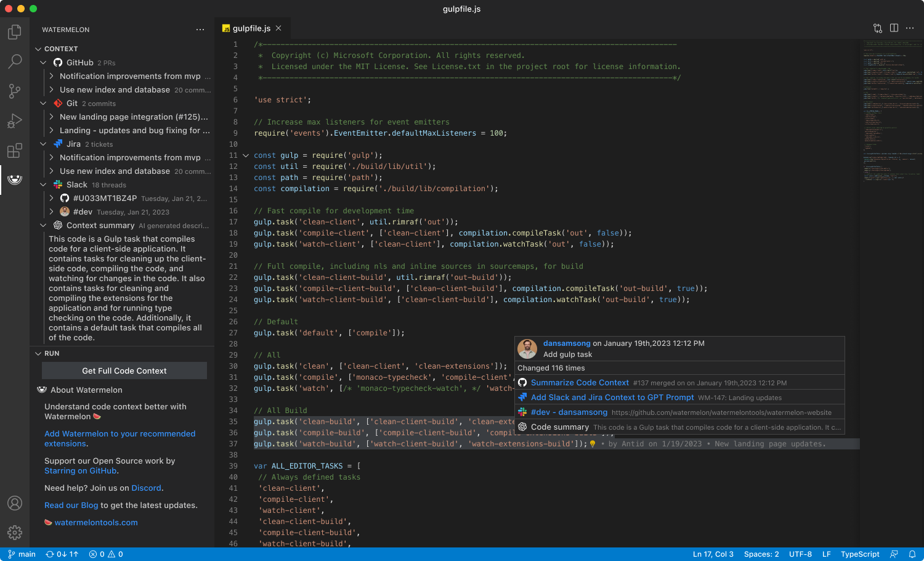Select the gulpfile.js editor tab

(x=251, y=28)
